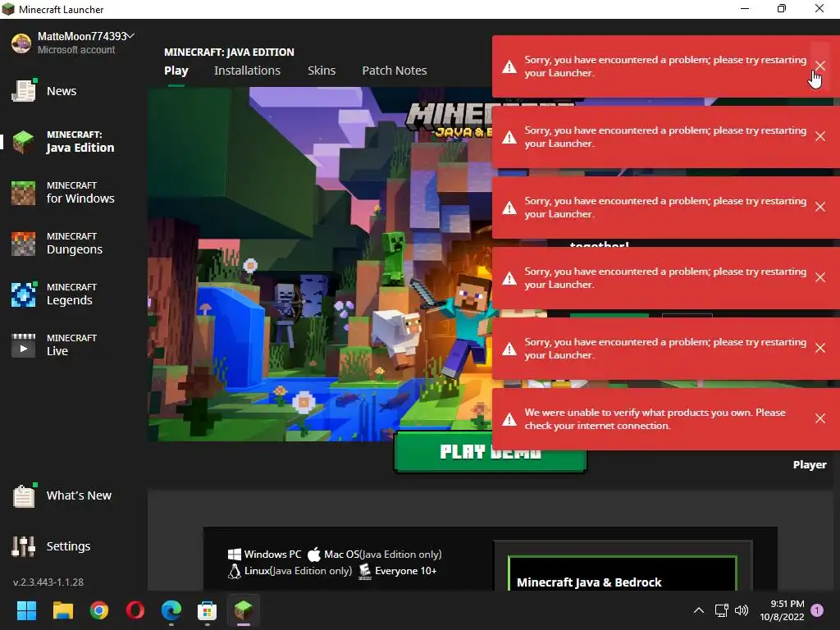Click the Windows PC platform icon

(x=234, y=555)
